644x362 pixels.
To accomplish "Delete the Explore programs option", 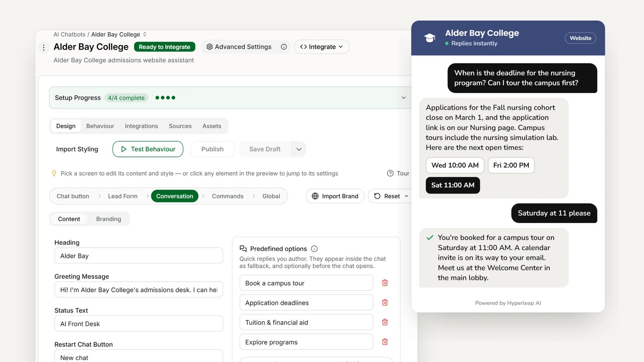I will pyautogui.click(x=385, y=342).
